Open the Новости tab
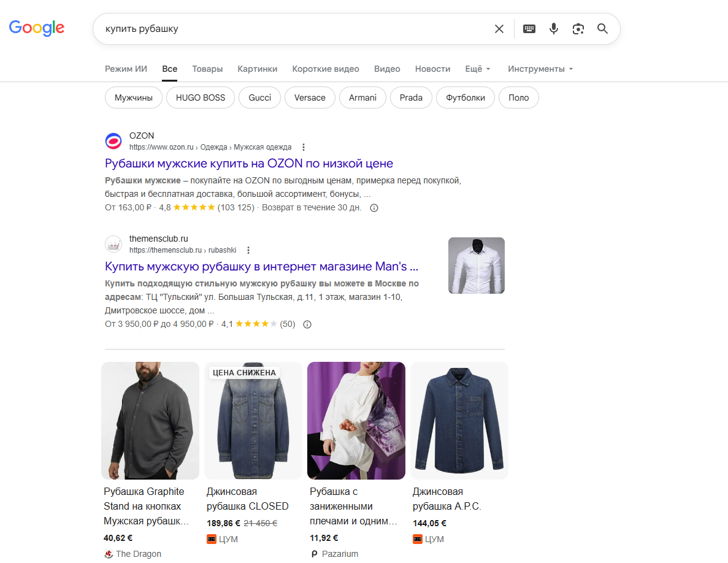 pos(433,69)
